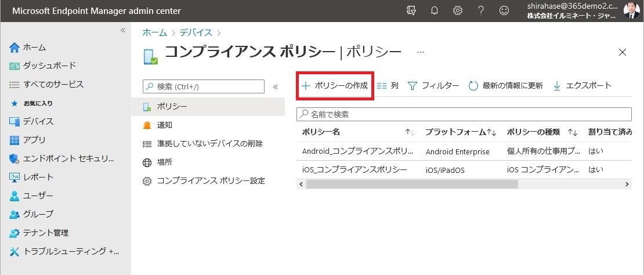Click the デバイス breadcrumb link

tap(196, 32)
